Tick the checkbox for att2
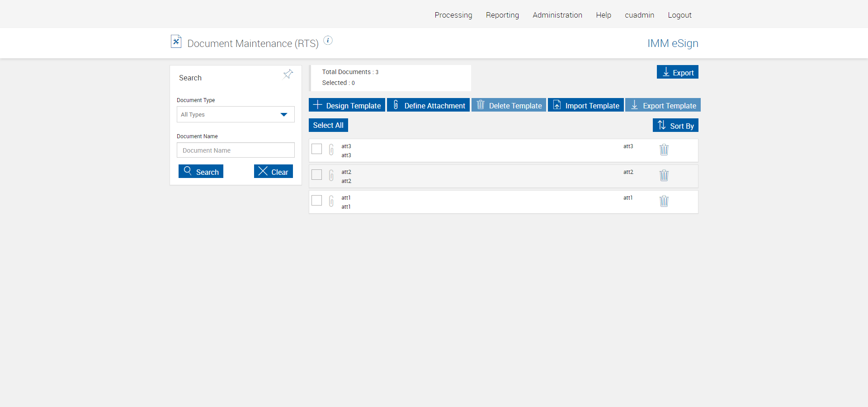The image size is (868, 407). [x=317, y=174]
